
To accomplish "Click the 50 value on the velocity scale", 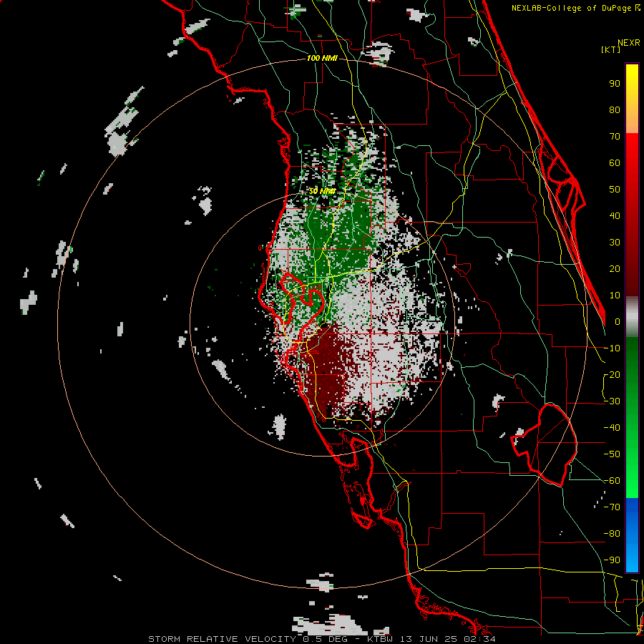I will [x=615, y=190].
